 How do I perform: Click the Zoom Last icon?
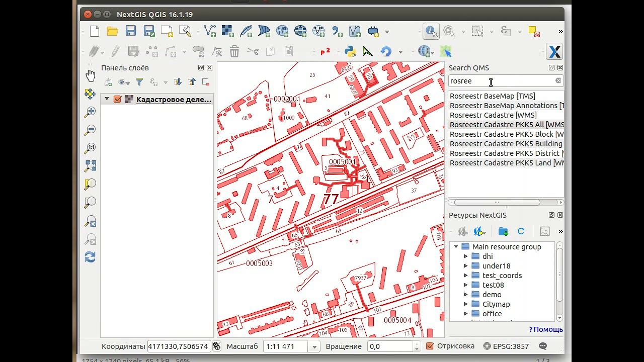point(90,221)
